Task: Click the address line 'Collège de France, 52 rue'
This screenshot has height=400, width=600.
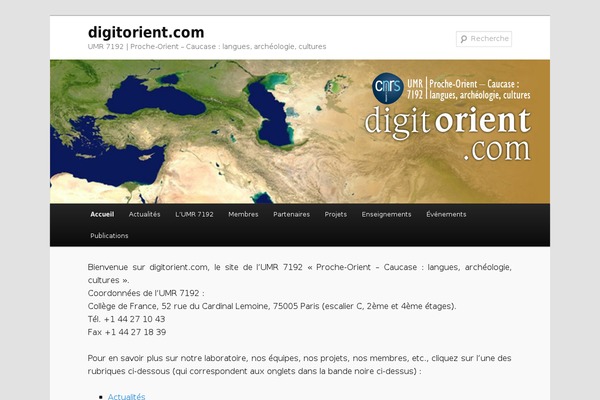Action: tap(272, 306)
